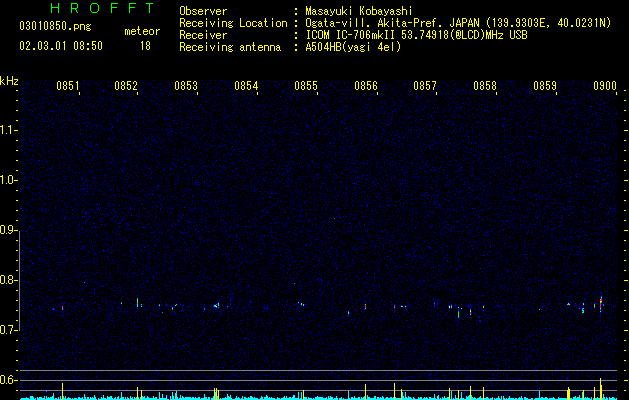629x400 pixels.
Task: Click the Receiver label
Action: pos(203,35)
